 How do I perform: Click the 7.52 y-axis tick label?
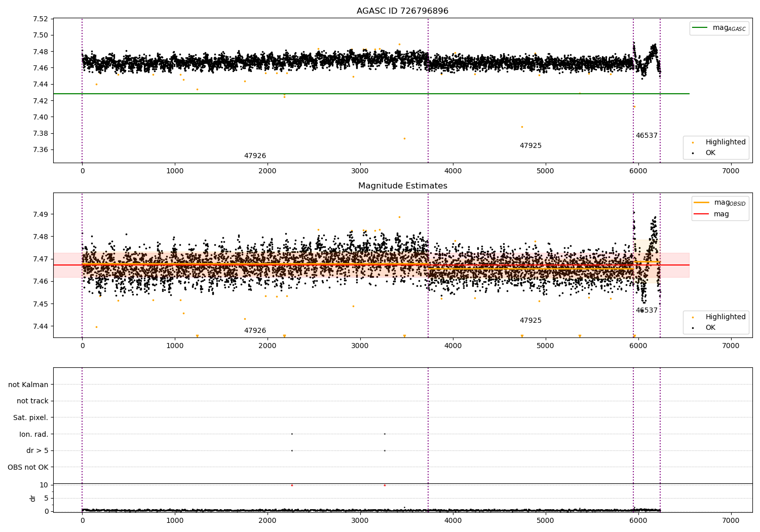[40, 19]
